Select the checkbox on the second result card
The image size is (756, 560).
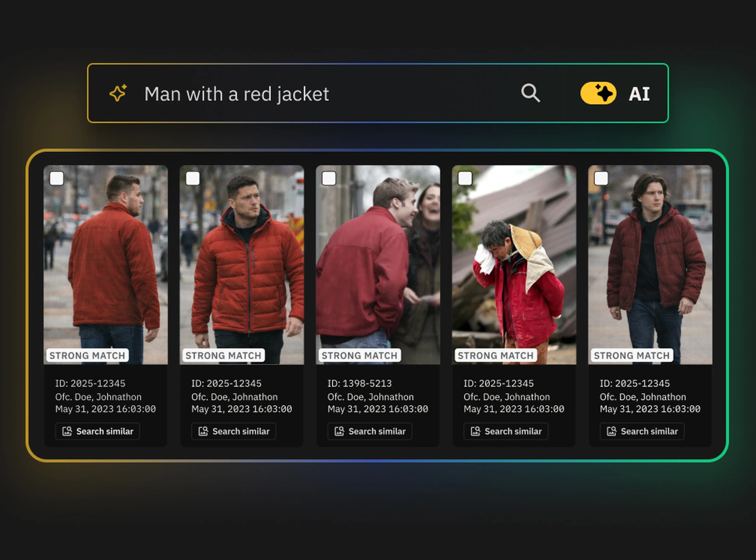point(193,178)
